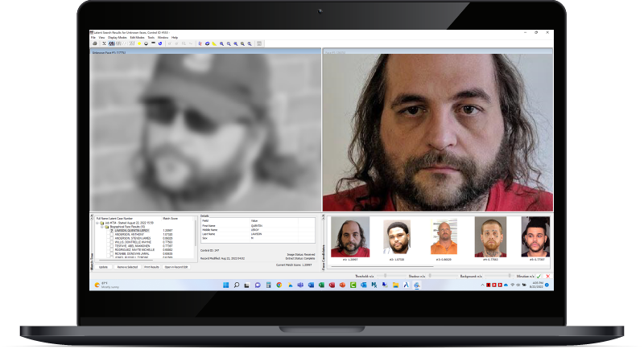Collapse the Job #754 tree node
This screenshot has height=349, width=644.
pyautogui.click(x=97, y=223)
